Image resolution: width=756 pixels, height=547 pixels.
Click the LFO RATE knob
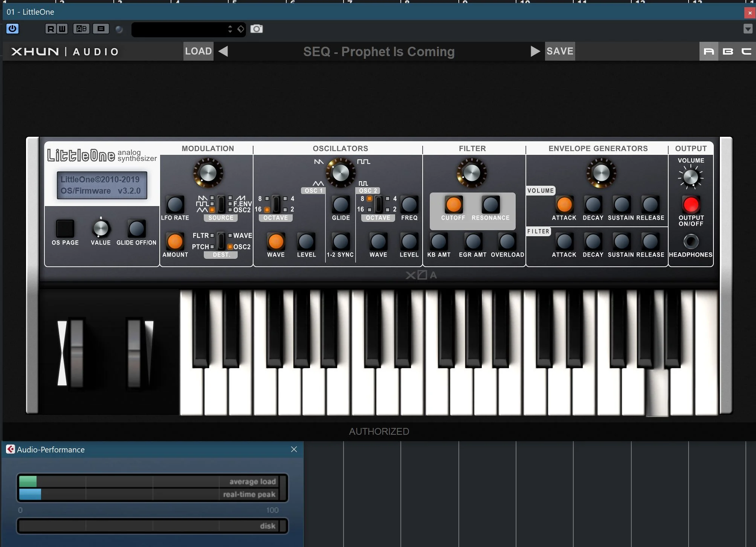(x=175, y=205)
